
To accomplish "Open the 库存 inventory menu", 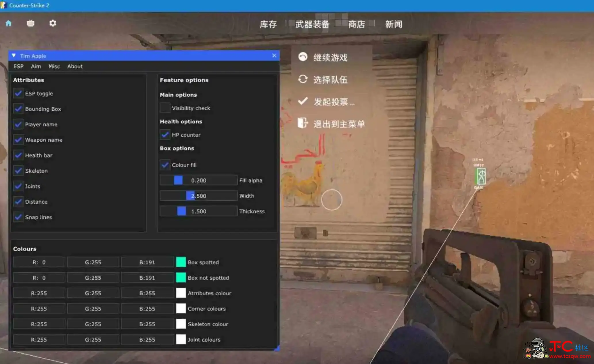I will [268, 24].
